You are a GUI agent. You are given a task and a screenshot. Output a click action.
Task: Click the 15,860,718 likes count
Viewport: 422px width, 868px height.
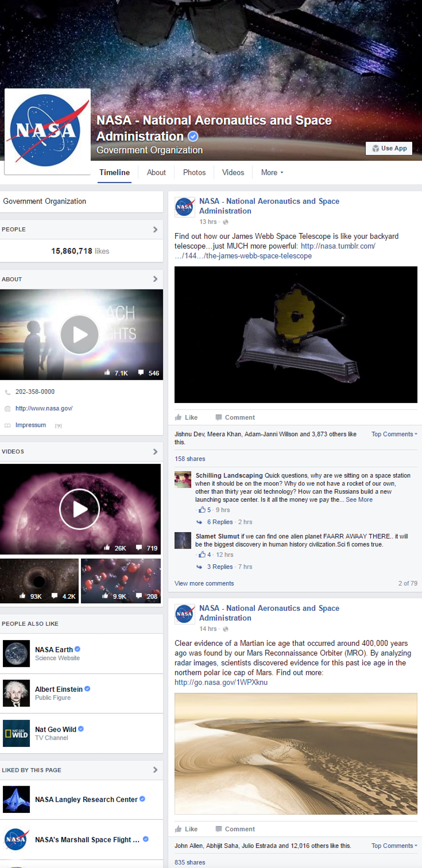point(80,251)
